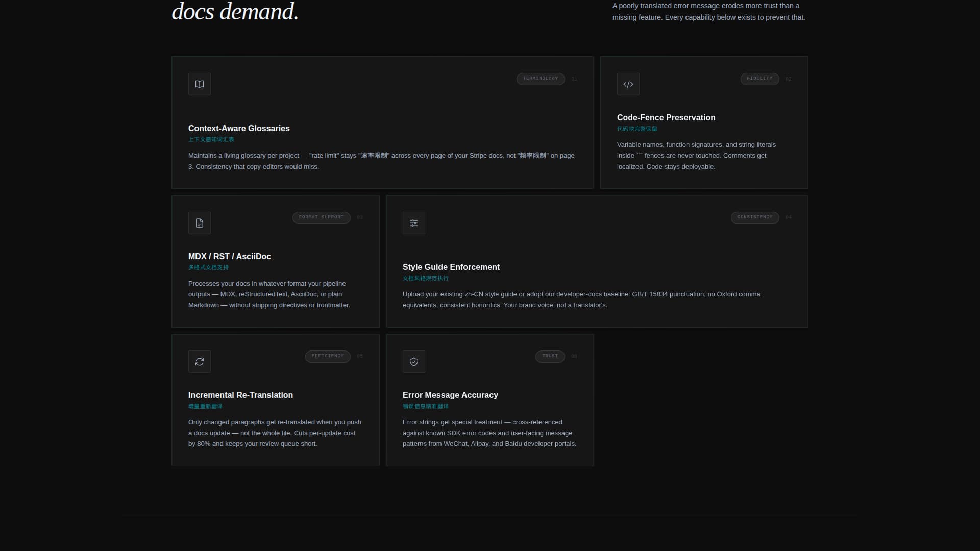Click the 'Only changed paragraphs' description
The image size is (980, 551).
(275, 433)
